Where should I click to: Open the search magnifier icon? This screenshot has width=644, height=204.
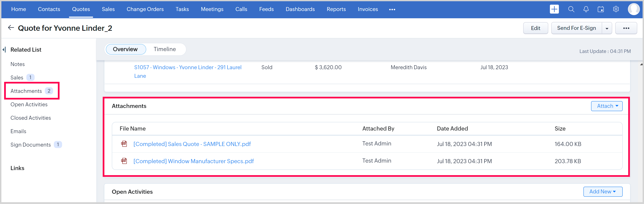(x=571, y=9)
